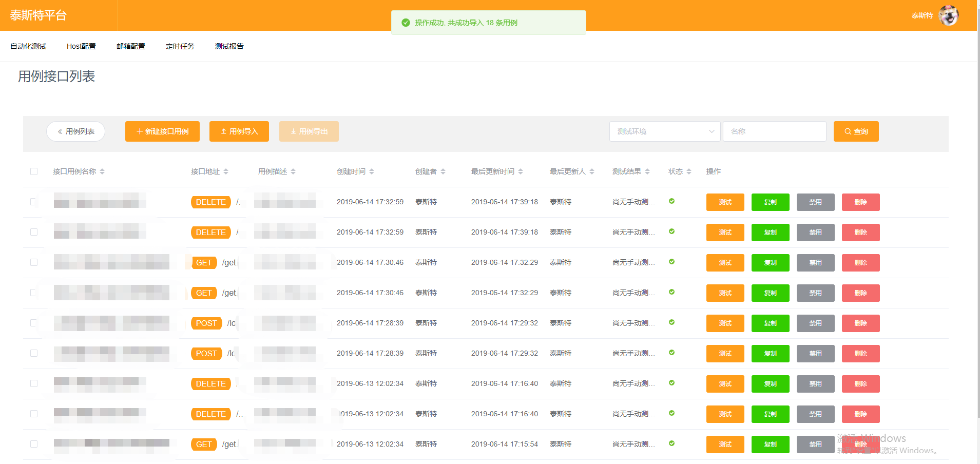Sort by 接口地址 column sort icon
The height and width of the screenshot is (464, 980).
pos(226,171)
